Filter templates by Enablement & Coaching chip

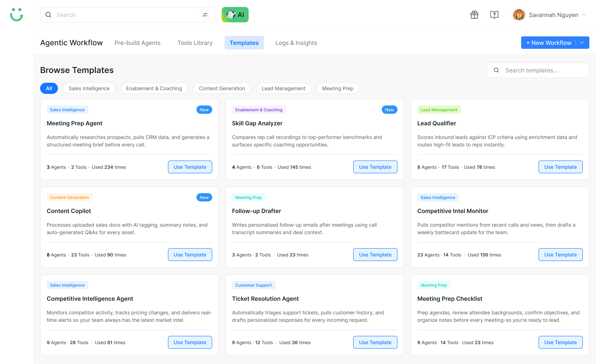point(154,88)
